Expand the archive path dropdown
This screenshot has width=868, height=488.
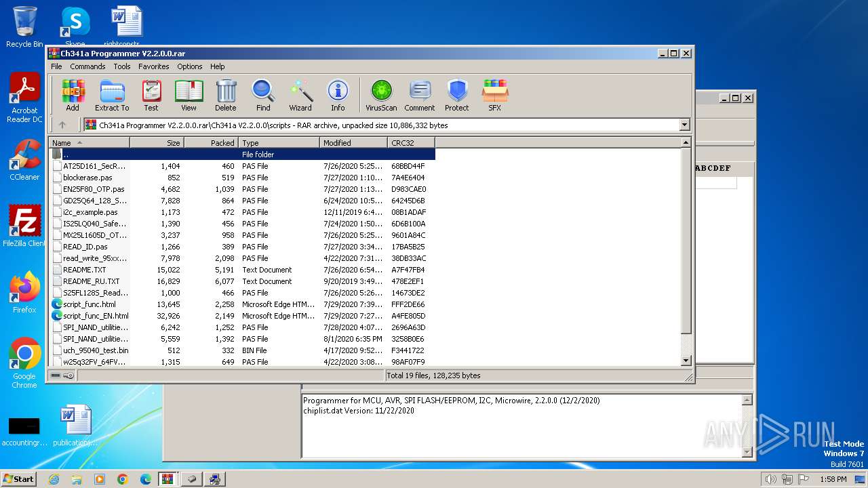(684, 125)
